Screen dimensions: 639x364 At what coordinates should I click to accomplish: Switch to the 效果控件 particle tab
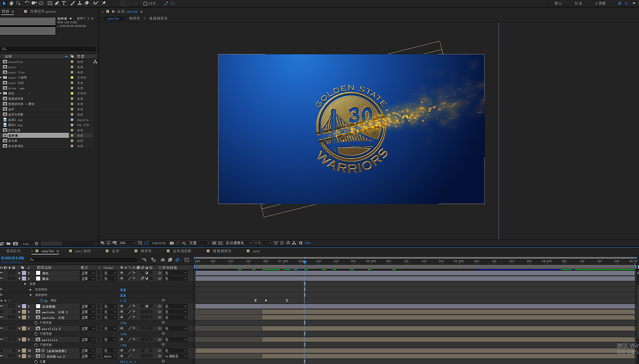pyautogui.click(x=43, y=11)
